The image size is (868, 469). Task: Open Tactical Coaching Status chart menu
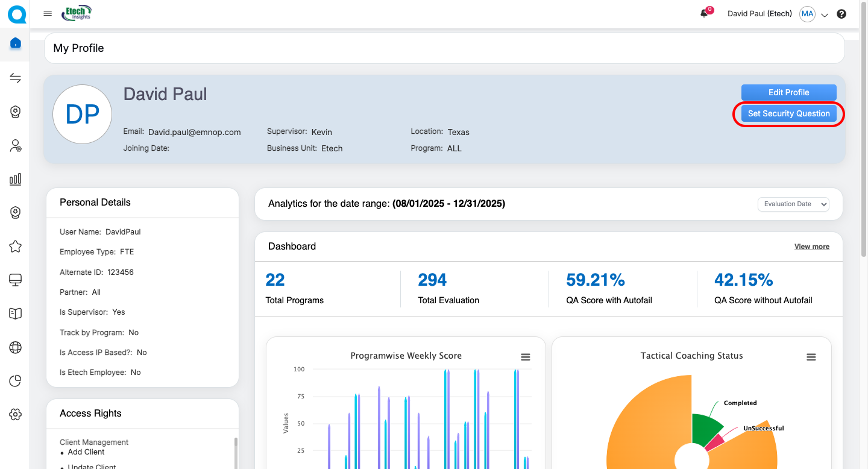coord(811,357)
